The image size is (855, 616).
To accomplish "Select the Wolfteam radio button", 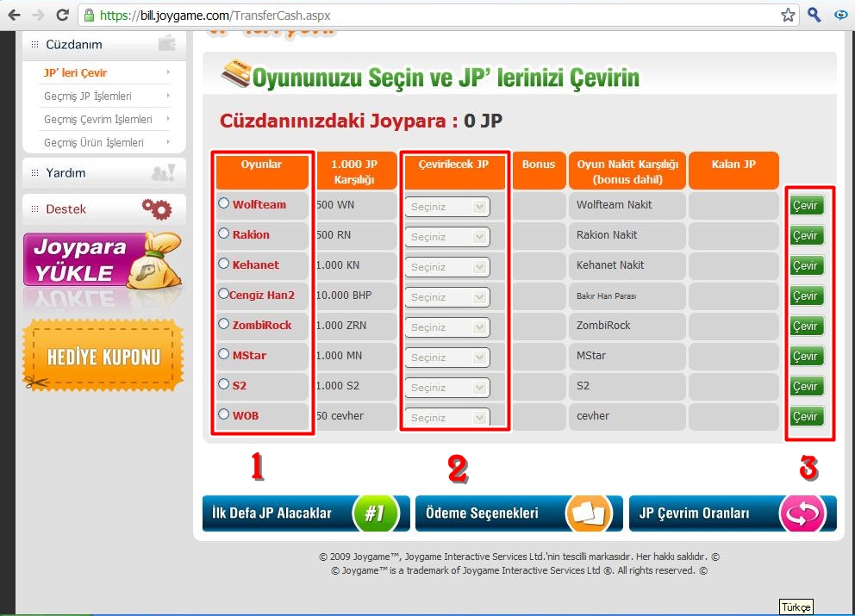I will pyautogui.click(x=223, y=203).
